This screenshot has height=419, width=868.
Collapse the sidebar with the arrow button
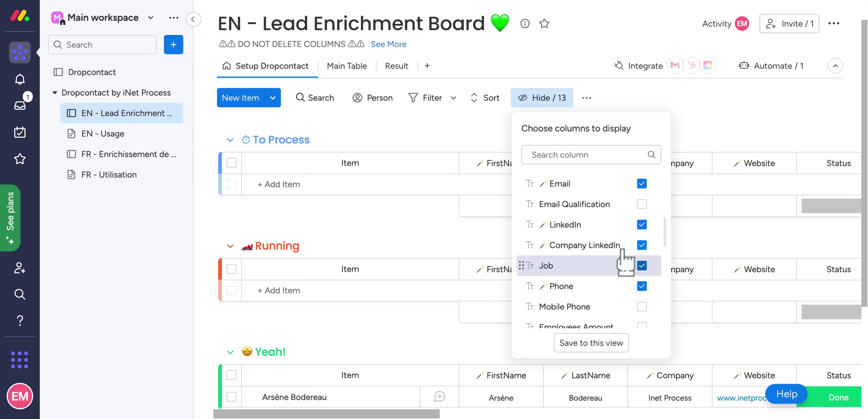tap(193, 19)
